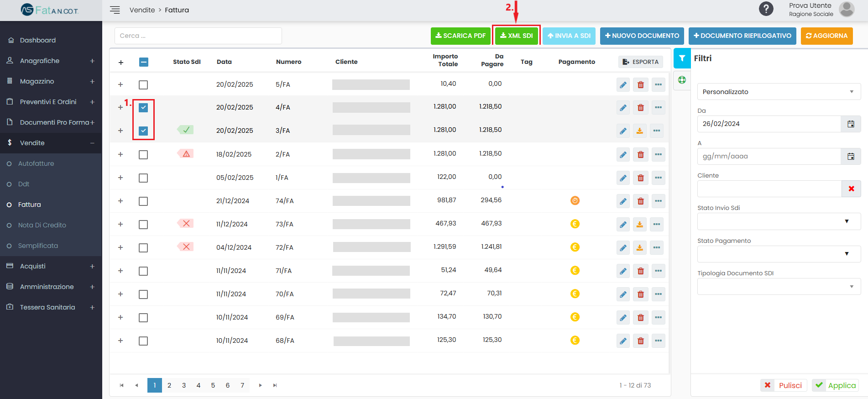Screen dimensions: 868x399
Task: Open the Stato Pagamento dropdown
Action: point(779,254)
